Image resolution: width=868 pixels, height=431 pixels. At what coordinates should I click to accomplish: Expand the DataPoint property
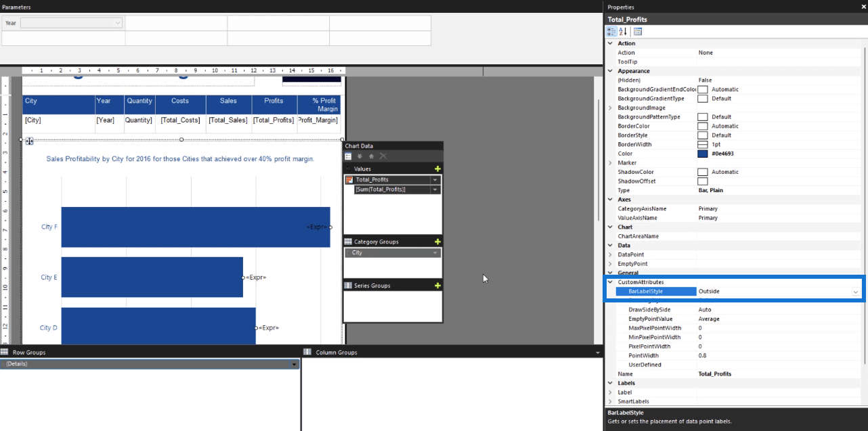[x=611, y=254]
